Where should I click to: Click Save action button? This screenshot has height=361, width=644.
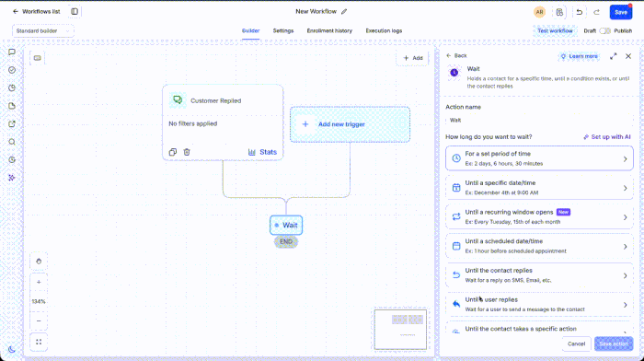coord(614,344)
